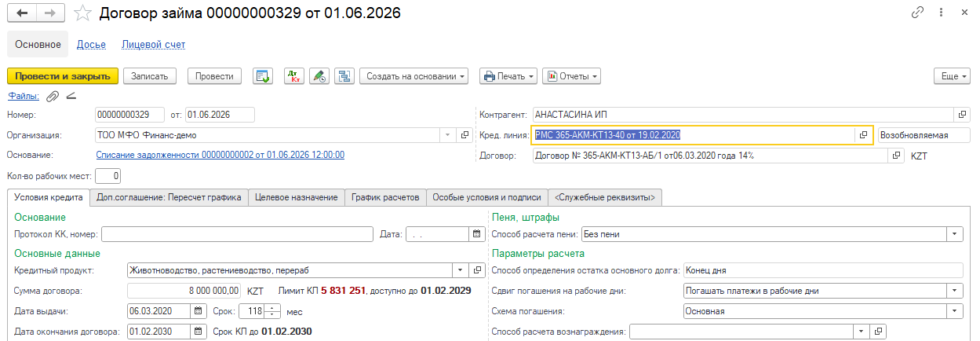Image resolution: width=980 pixels, height=341 pixels.
Task: Expand Способ расчета вознаграждения dropdown
Action: (863, 332)
